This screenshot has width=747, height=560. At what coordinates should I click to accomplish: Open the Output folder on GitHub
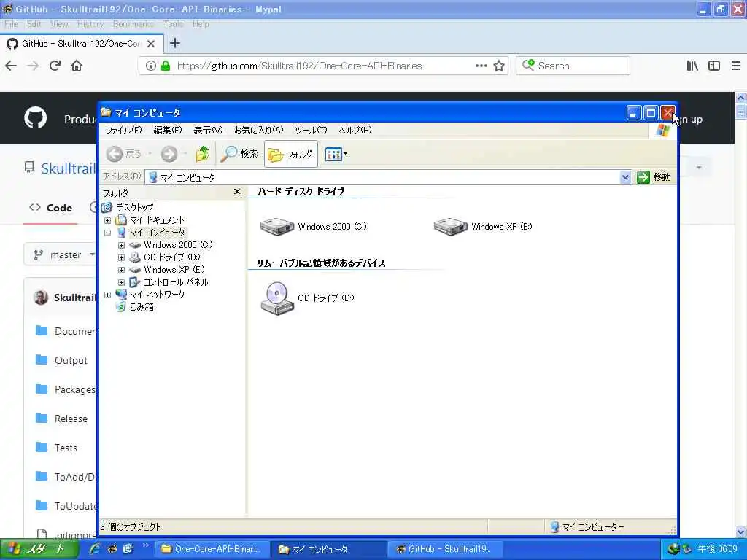coord(71,360)
